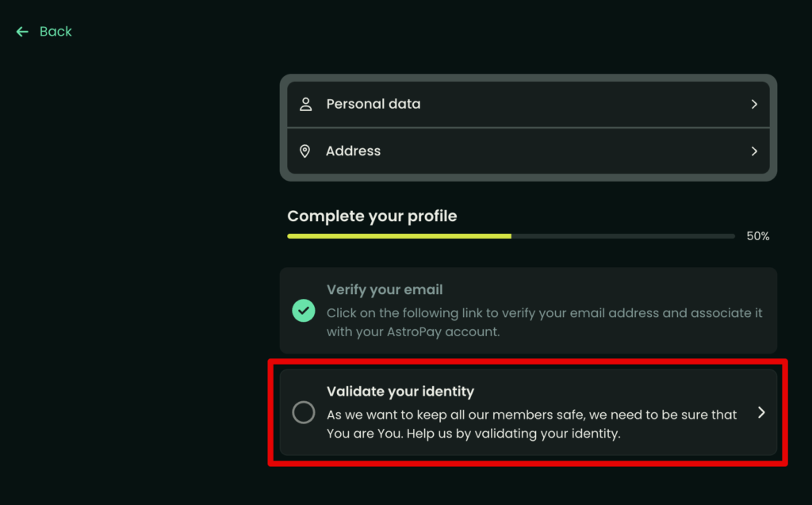Image resolution: width=812 pixels, height=505 pixels.
Task: Click the back arrow icon
Action: pos(22,33)
